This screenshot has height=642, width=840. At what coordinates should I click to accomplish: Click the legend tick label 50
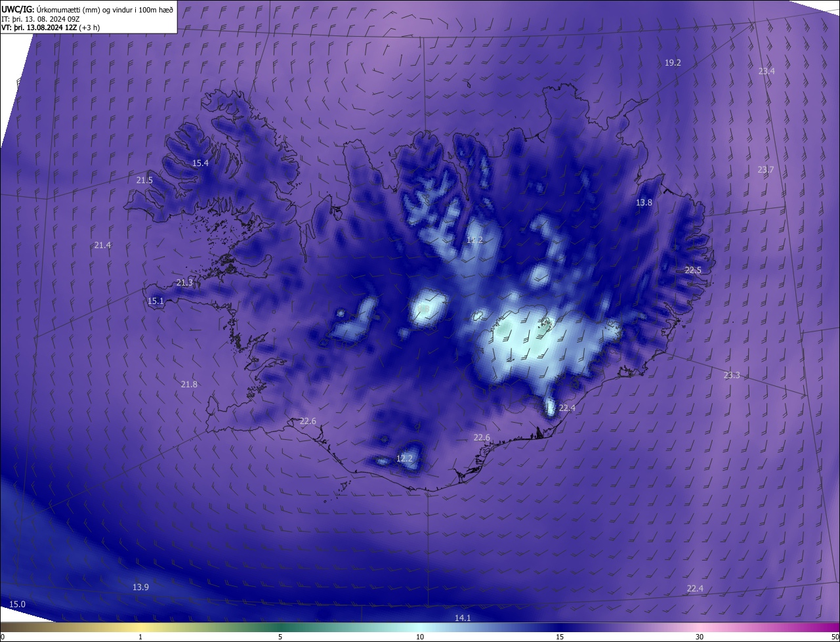point(835,637)
